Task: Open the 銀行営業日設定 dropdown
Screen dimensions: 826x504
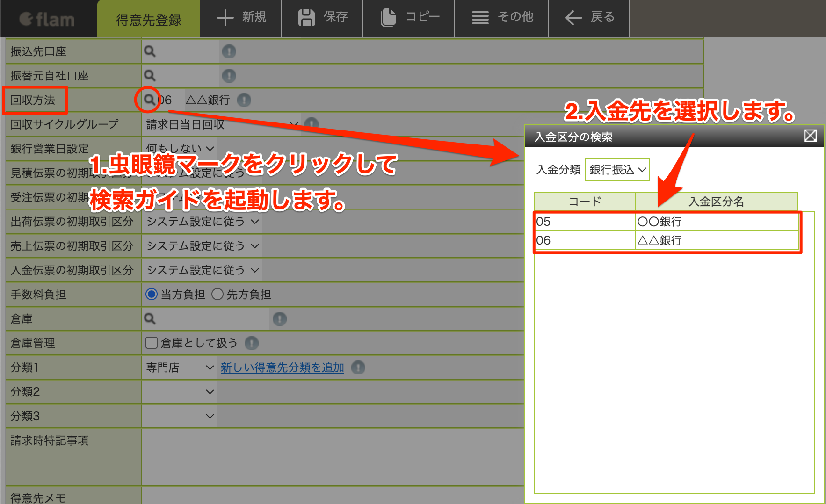Action: coord(180,149)
